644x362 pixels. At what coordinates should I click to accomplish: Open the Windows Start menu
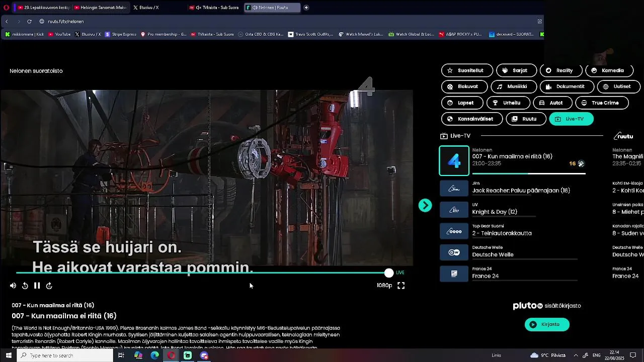coord(9,355)
